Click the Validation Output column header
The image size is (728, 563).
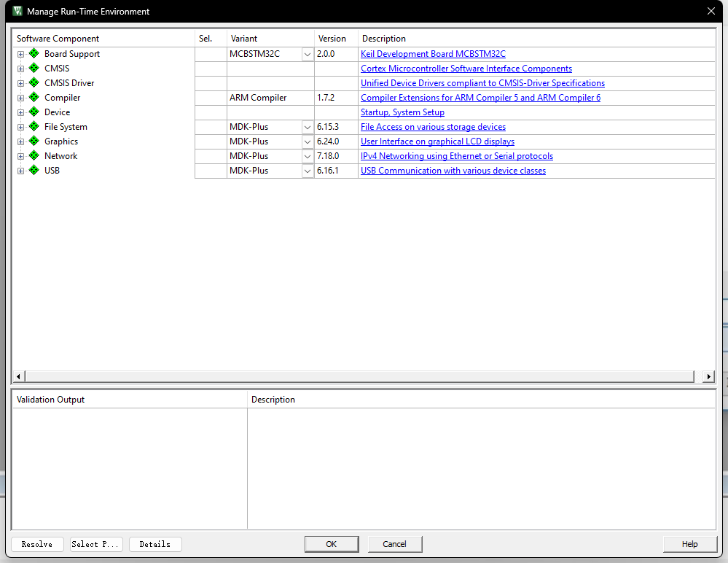click(x=130, y=400)
